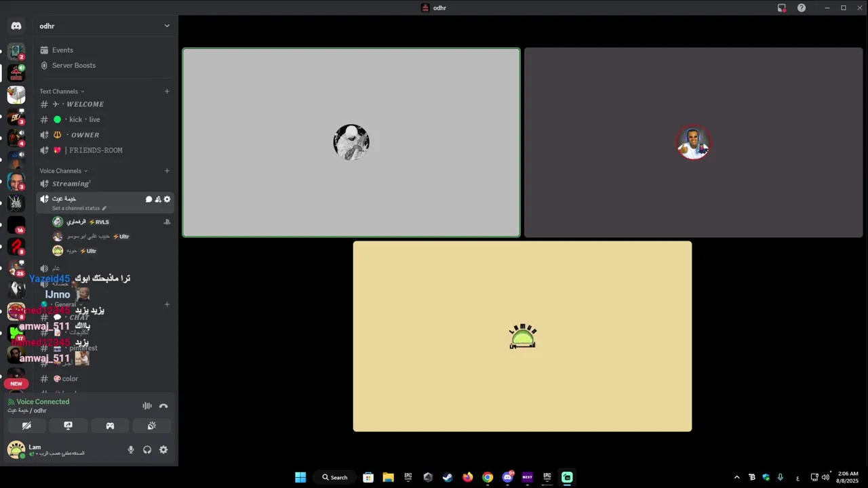This screenshot has height=488, width=868.
Task: Open Discord Direct Messages home icon
Action: [16, 26]
